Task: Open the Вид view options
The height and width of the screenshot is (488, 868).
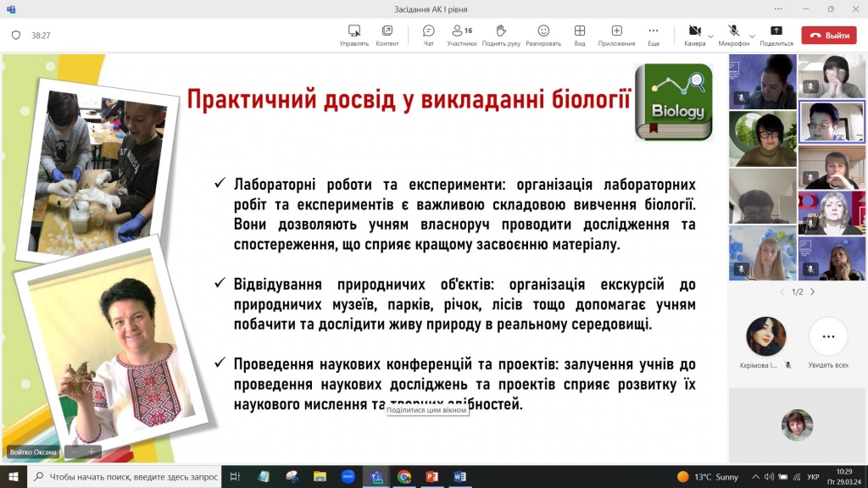Action: 580,35
